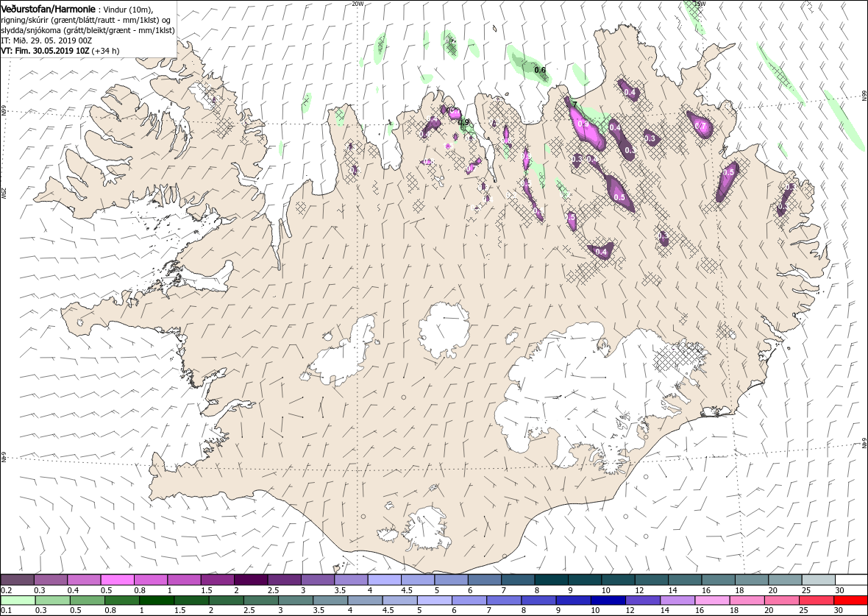Image resolution: width=868 pixels, height=616 pixels.
Task: Click the '0.6' precipitation value over the sea
Action: pos(540,71)
